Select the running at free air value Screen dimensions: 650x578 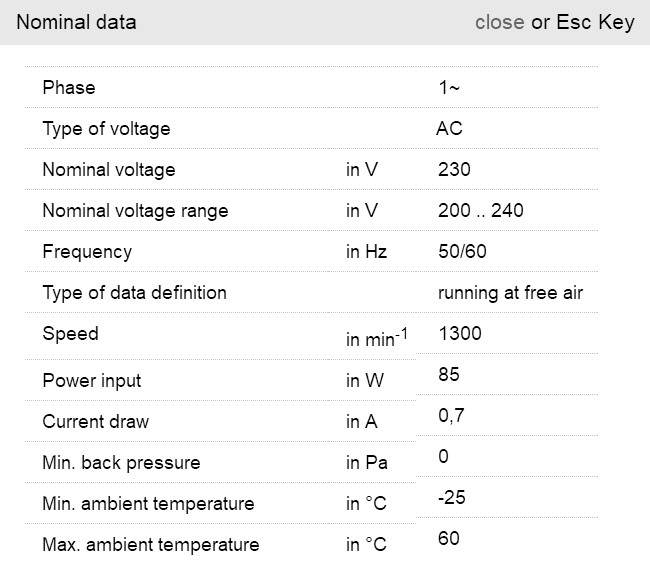[510, 293]
